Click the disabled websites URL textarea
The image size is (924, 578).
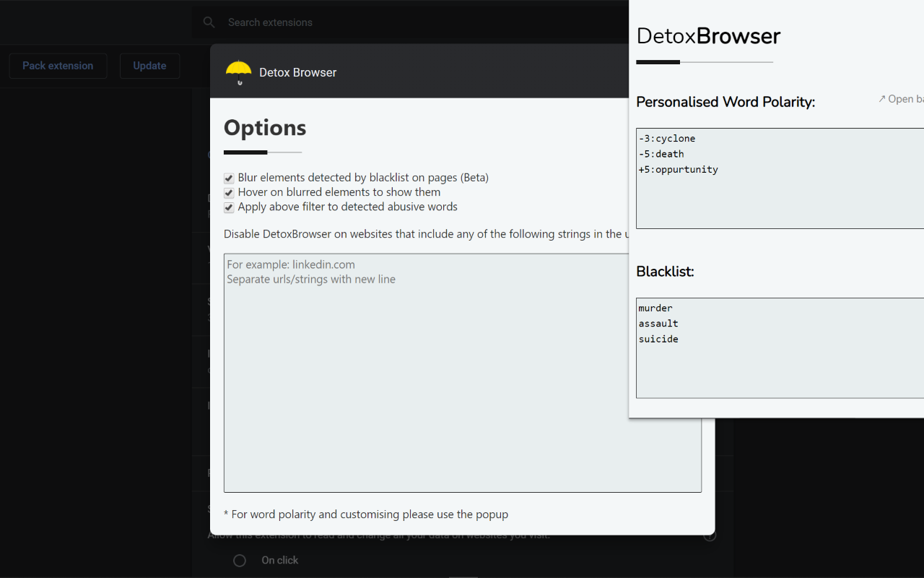463,373
